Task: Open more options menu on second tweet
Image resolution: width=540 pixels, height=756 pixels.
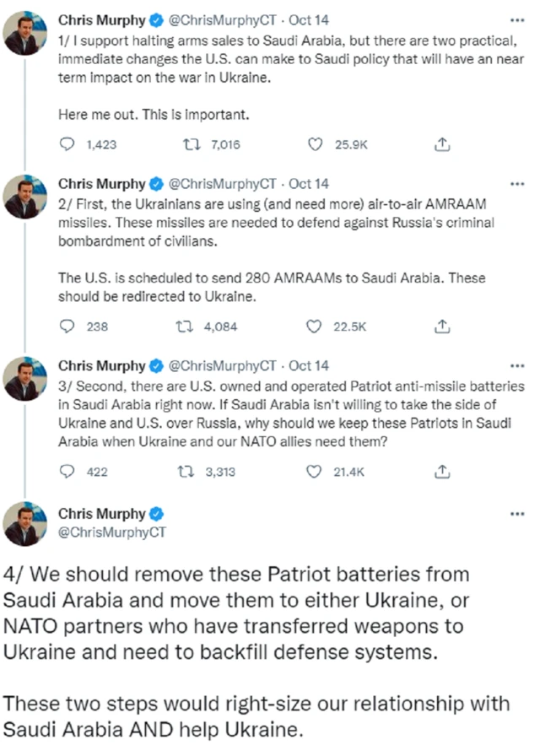Action: tap(517, 184)
